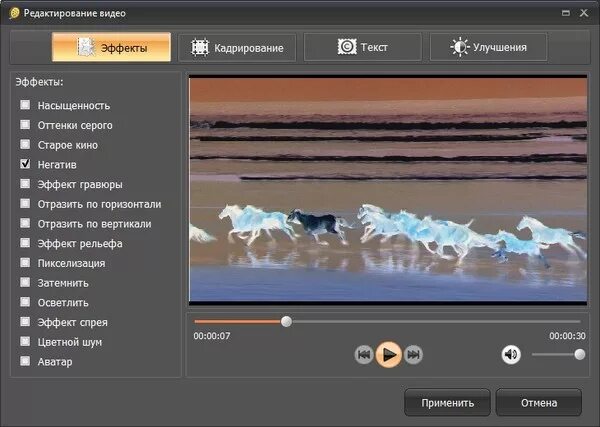Click the volume slider handle
The width and height of the screenshot is (600, 427).
(580, 354)
